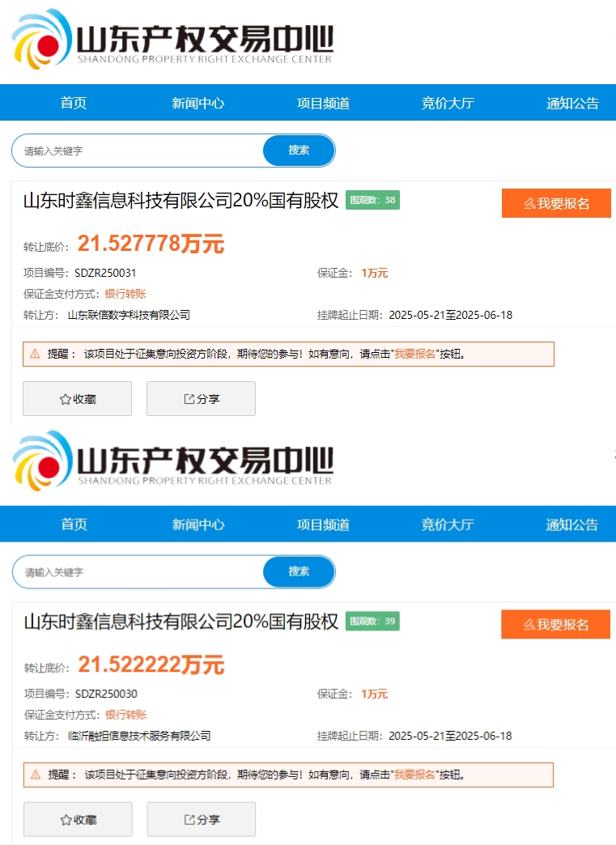Open 首页 in the lower navigation bar
Screen dimensions: 616x845
(74, 524)
